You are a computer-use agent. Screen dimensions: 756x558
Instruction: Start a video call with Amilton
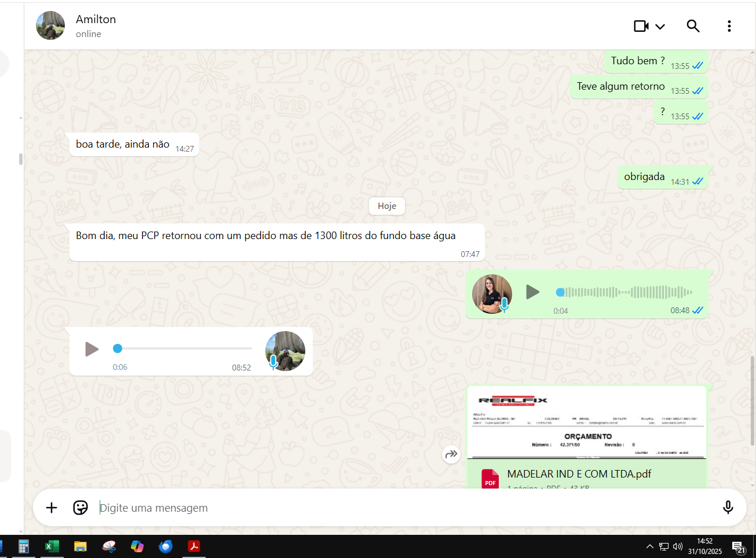coord(641,26)
